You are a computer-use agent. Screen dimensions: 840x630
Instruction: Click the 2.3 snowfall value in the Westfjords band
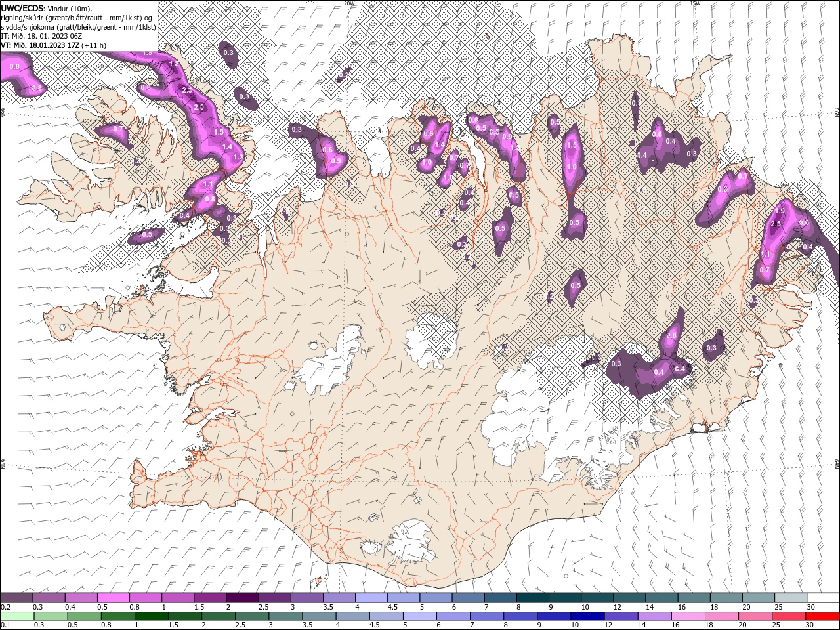186,90
